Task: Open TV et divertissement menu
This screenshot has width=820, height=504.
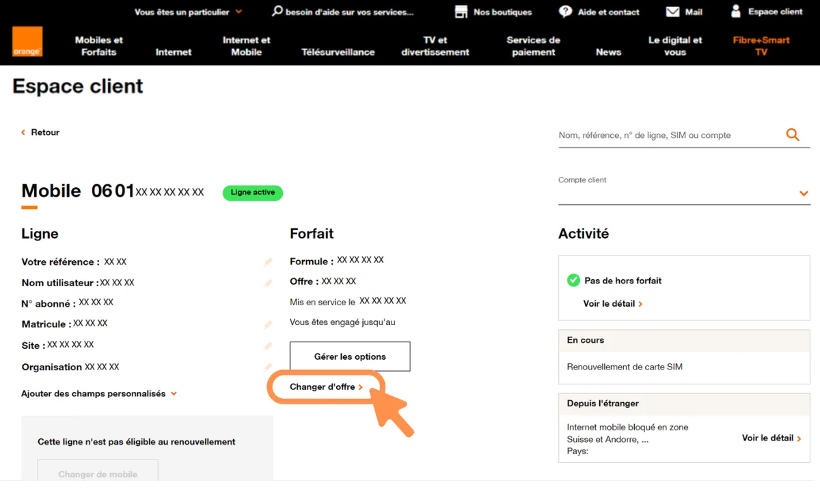Action: pos(435,46)
